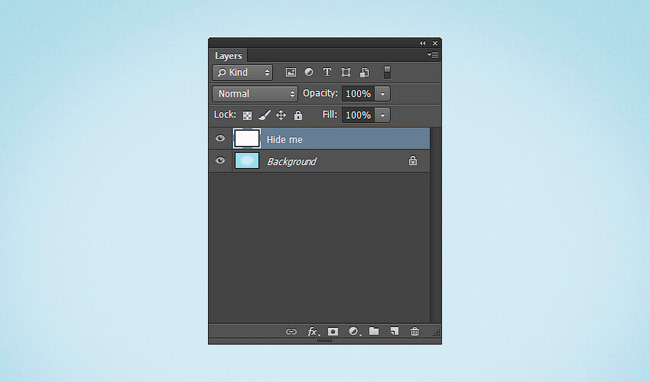Filter layers by pixel layers icon

[291, 73]
